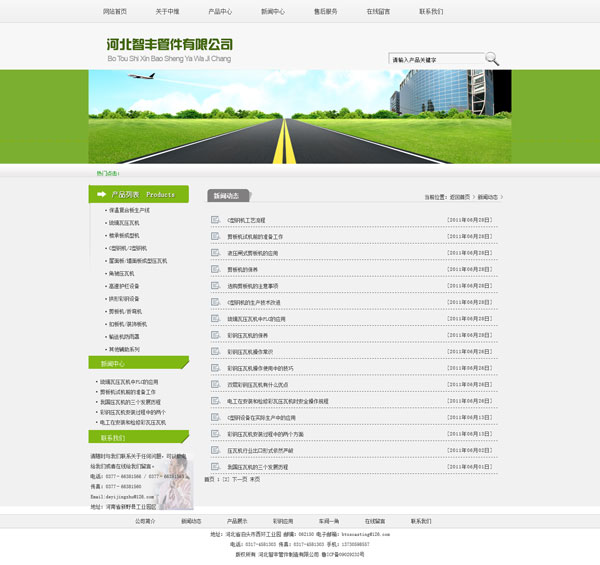This screenshot has height=565, width=600.
Task: Open 其他辅助系列 in product list
Action: pyautogui.click(x=124, y=349)
